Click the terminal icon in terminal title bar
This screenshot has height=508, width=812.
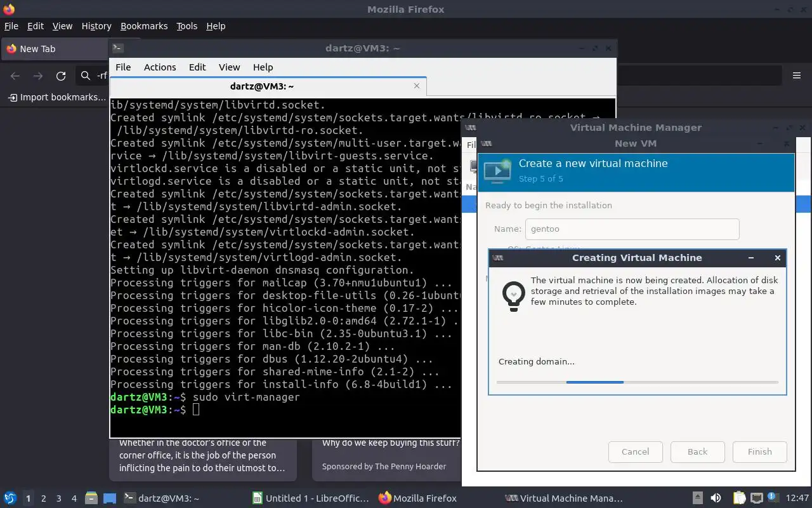point(117,48)
